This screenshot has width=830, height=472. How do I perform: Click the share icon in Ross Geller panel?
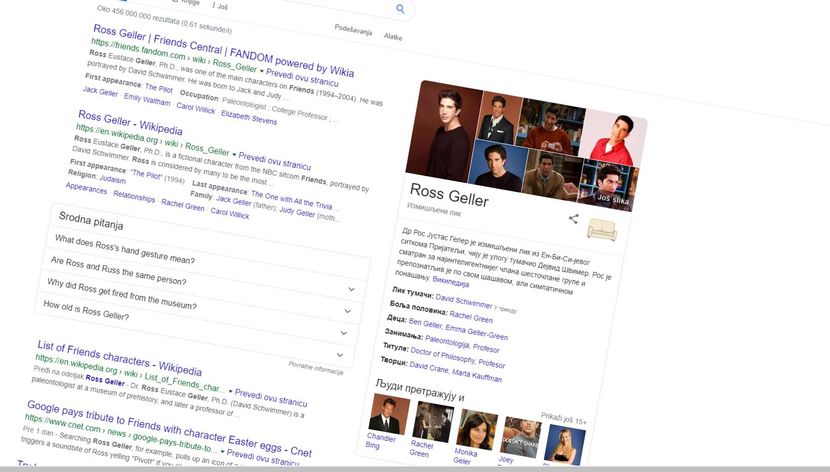(x=573, y=219)
